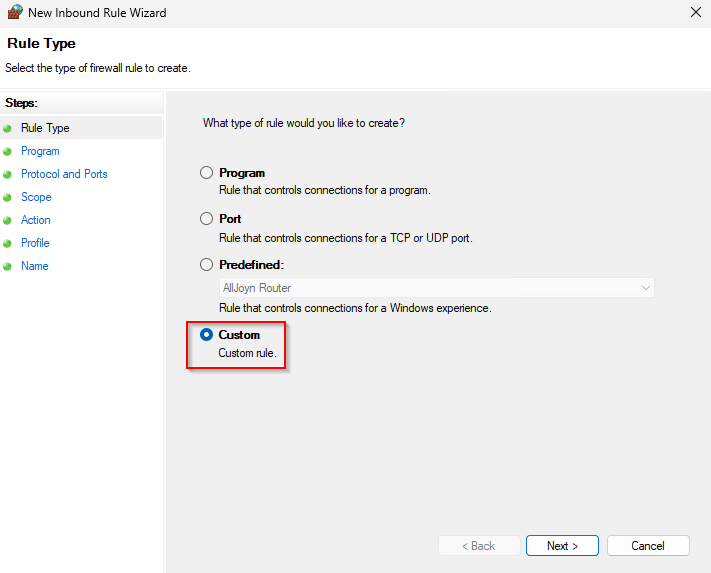Click the green bullet beside Rule Type step
This screenshot has height=573, width=711.
click(8, 129)
